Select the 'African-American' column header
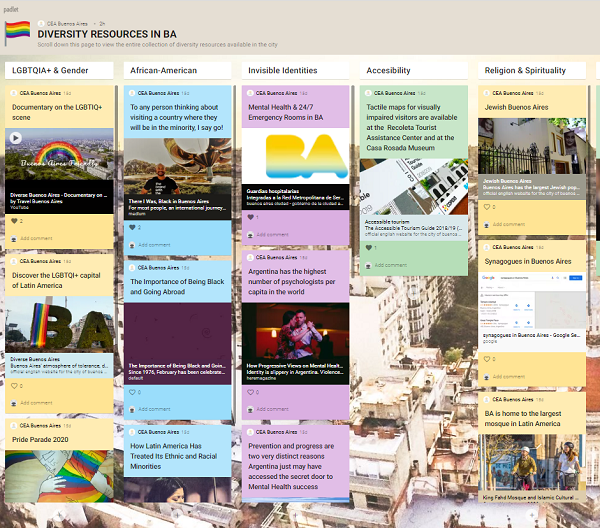 pos(165,71)
